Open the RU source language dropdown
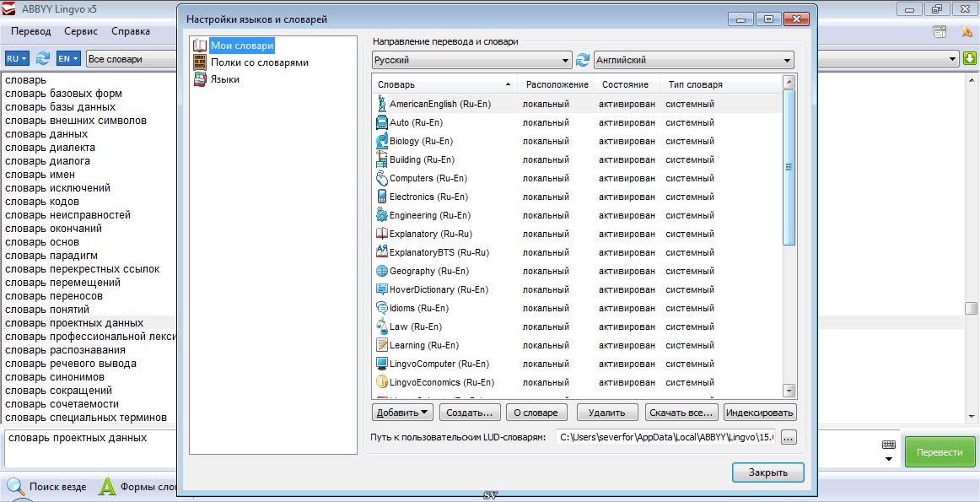The width and height of the screenshot is (980, 502). click(x=17, y=59)
